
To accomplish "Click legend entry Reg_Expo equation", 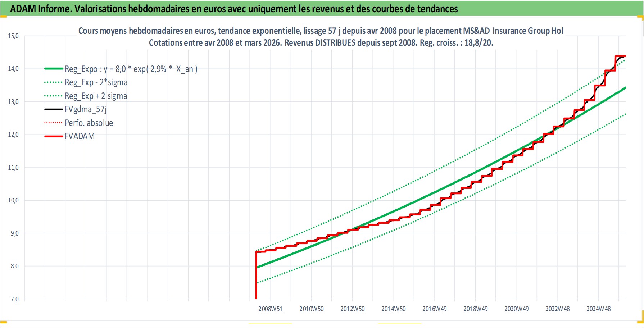I will (x=131, y=69).
